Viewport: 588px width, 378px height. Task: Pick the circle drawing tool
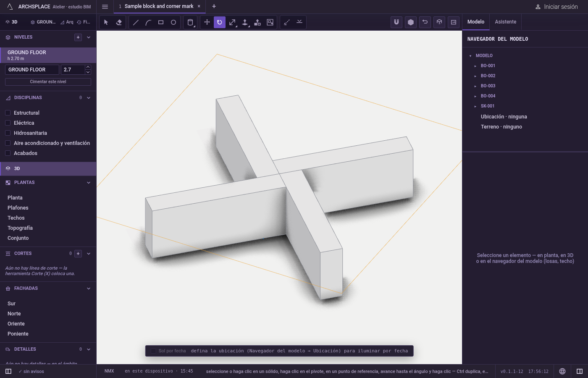tap(173, 22)
